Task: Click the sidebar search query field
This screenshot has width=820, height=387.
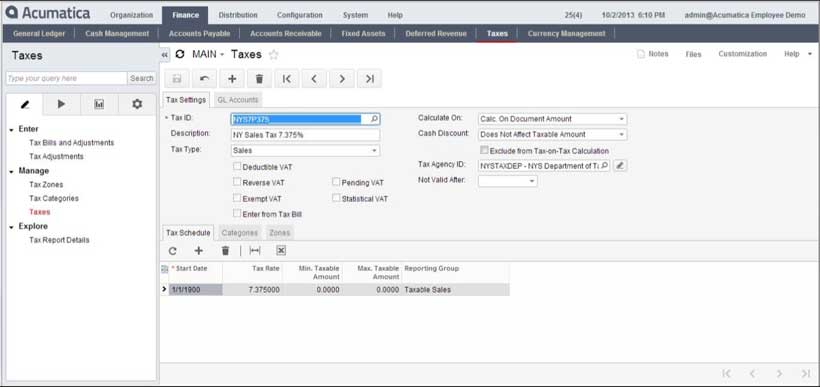Action: pyautogui.click(x=66, y=78)
